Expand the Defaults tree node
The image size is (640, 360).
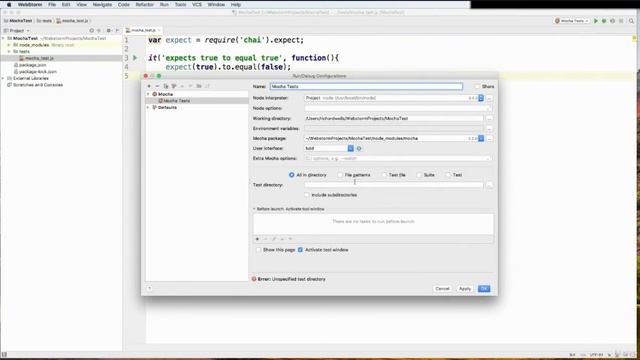click(x=148, y=107)
